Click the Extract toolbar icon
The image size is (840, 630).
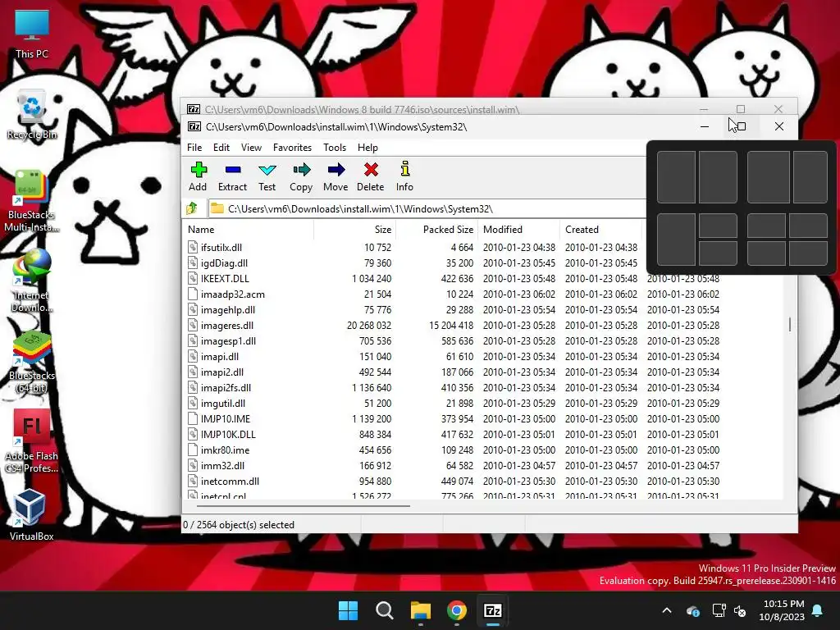click(x=232, y=176)
